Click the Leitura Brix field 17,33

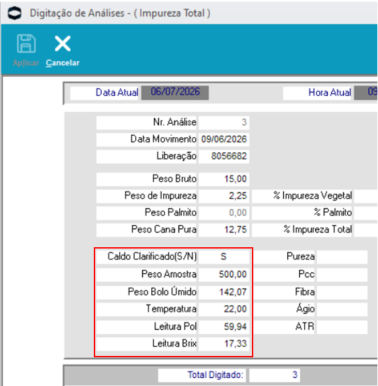pyautogui.click(x=224, y=344)
